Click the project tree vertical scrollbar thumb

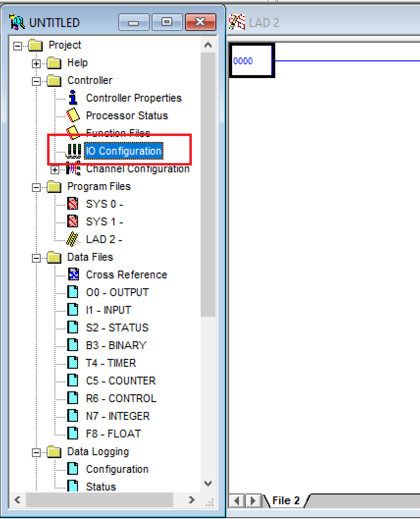(208, 184)
